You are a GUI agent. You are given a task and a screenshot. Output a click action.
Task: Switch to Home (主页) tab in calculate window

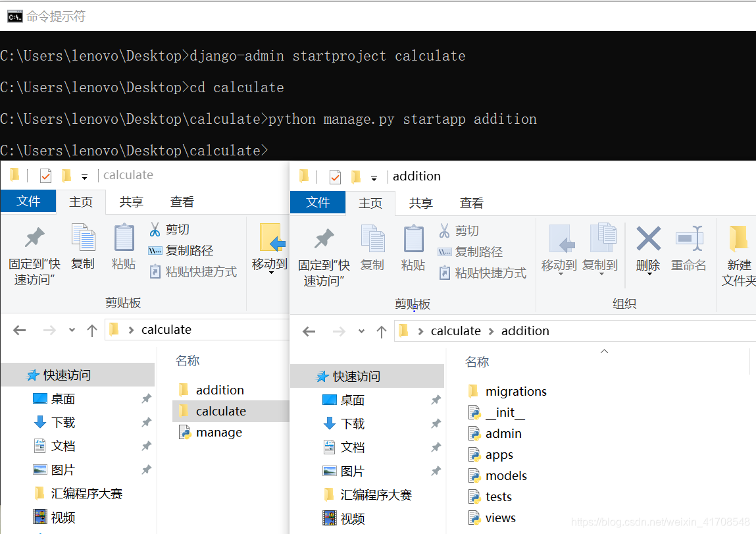[x=81, y=201]
